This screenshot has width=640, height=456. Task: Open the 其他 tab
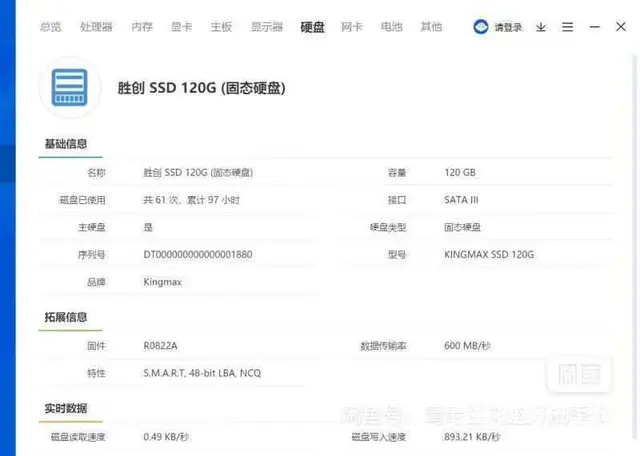431,27
